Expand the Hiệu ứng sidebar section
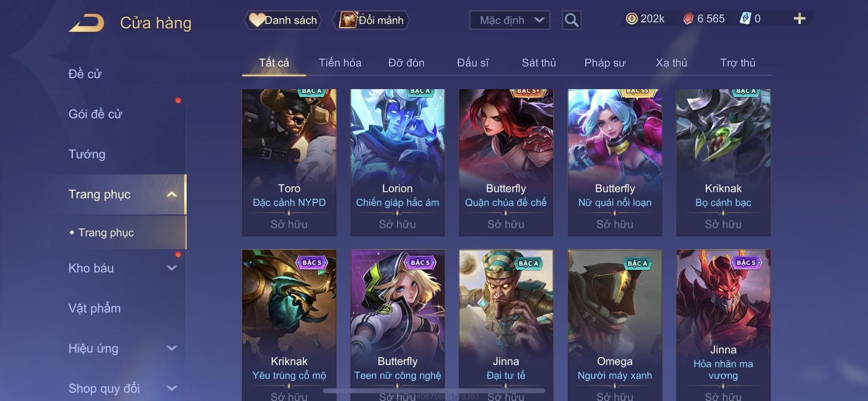Image resolution: width=868 pixels, height=401 pixels. (172, 348)
